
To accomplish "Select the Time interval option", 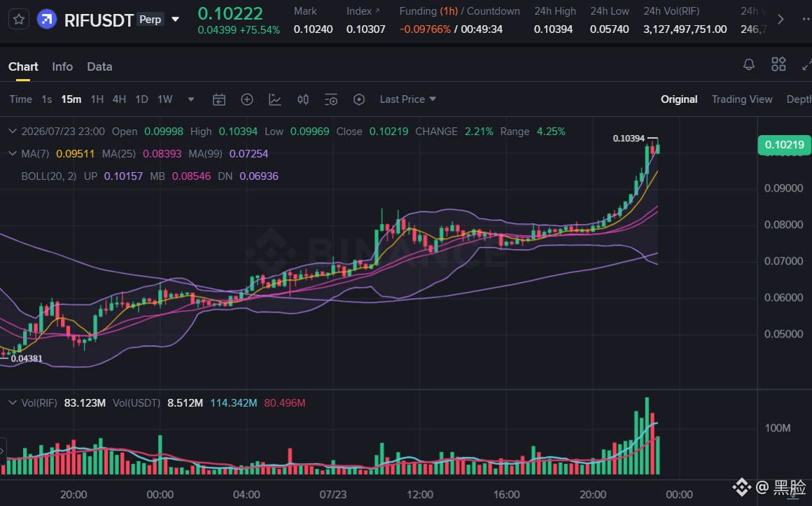I will (21, 99).
